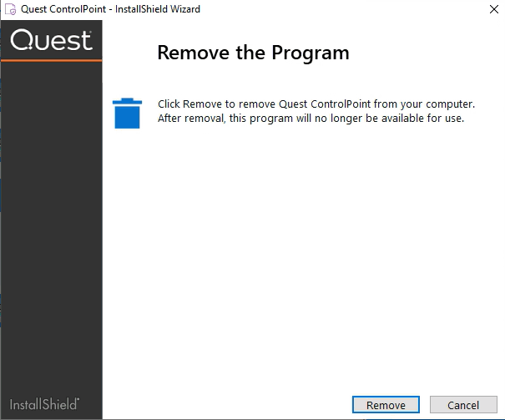Click the installer icon in the title bar
This screenshot has width=505, height=420.
[12, 9]
